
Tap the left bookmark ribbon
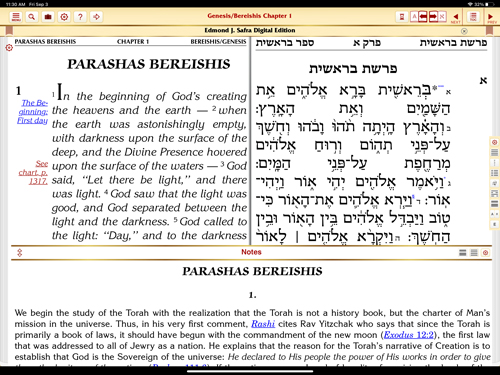click(x=9, y=31)
